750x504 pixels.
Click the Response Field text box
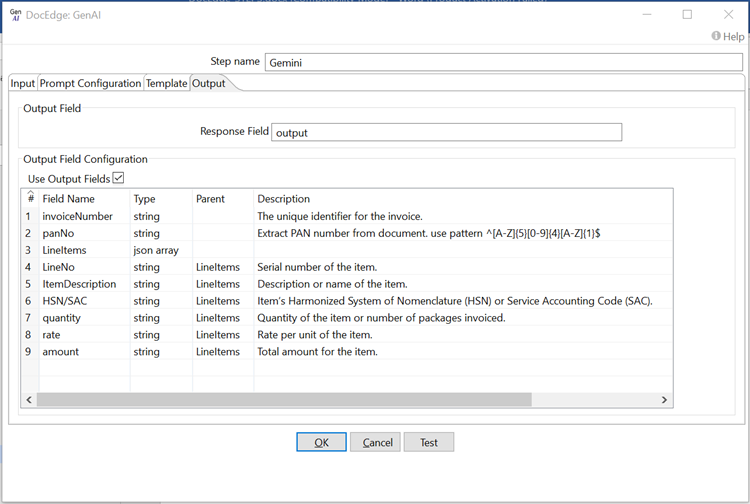tap(446, 132)
